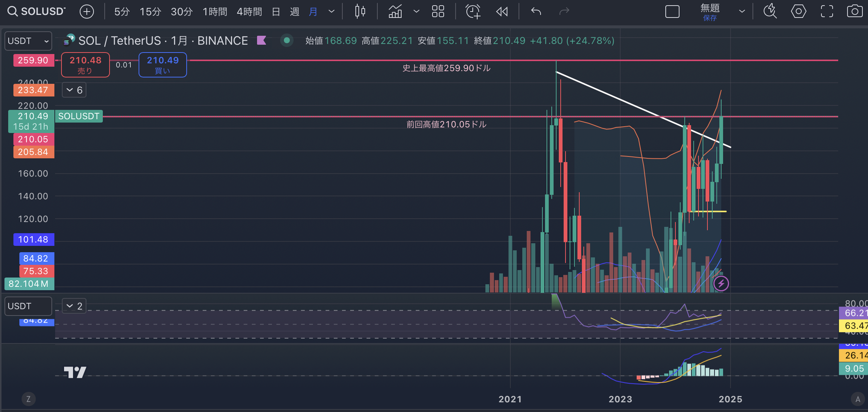Start bar replay mode
The image size is (868, 412).
pyautogui.click(x=502, y=12)
